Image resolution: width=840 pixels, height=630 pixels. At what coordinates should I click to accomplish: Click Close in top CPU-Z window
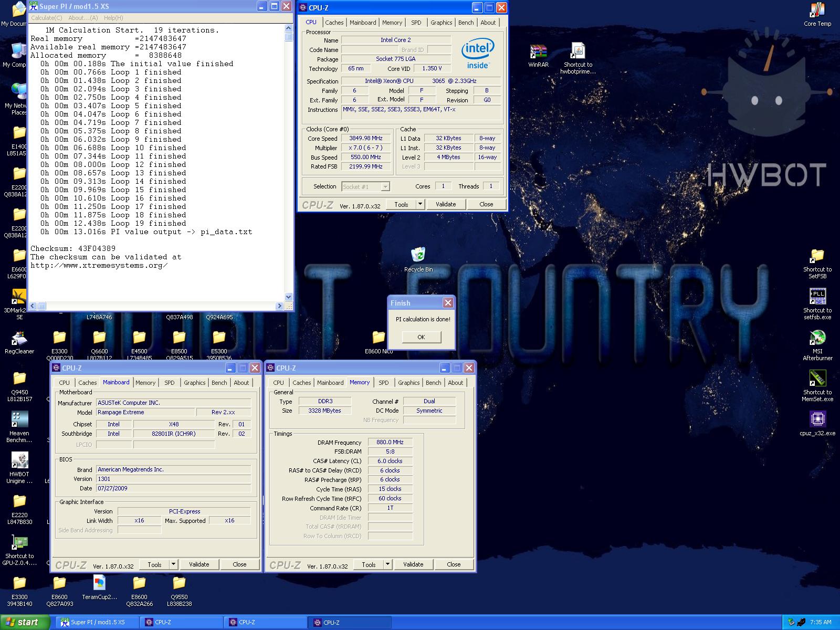coord(486,204)
